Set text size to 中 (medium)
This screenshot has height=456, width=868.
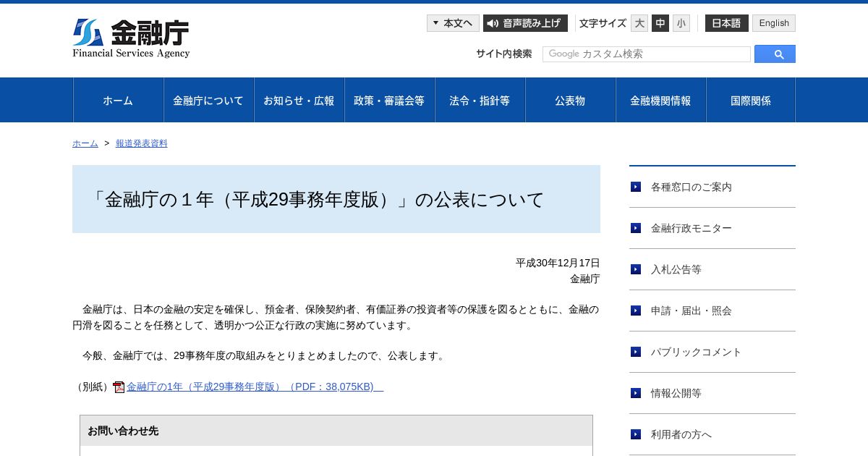[660, 23]
